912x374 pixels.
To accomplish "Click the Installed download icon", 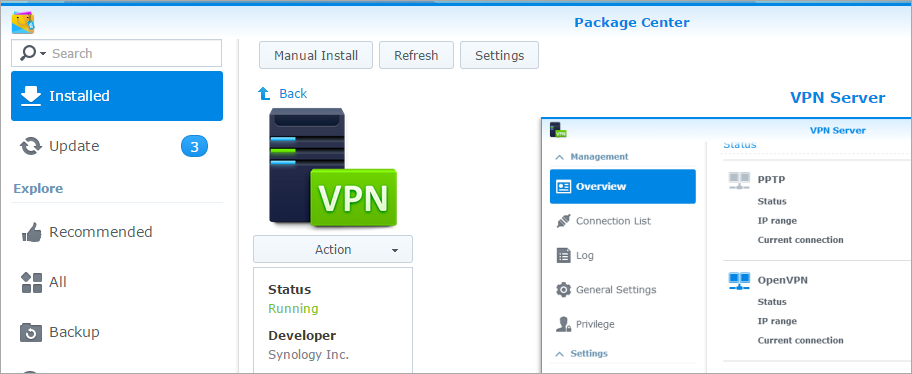I will 31,96.
